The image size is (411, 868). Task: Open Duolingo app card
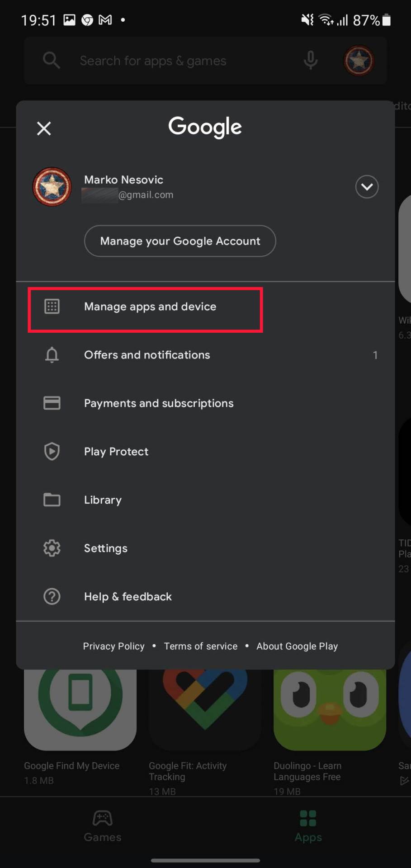[x=330, y=732]
